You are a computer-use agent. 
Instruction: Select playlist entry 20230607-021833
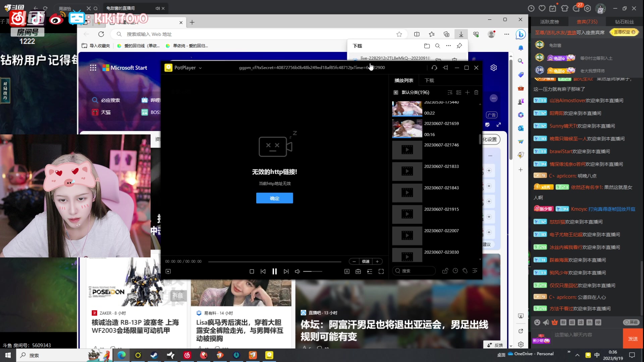[435, 171]
